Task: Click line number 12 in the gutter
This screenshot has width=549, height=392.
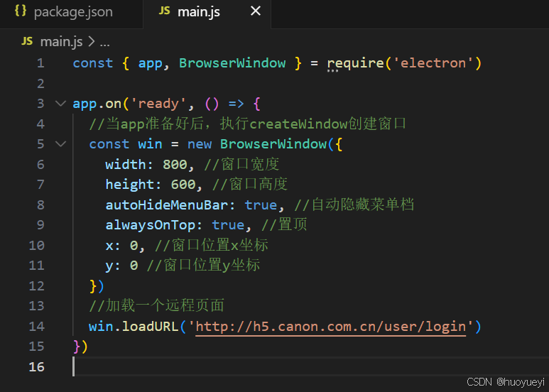Action: click(36, 286)
